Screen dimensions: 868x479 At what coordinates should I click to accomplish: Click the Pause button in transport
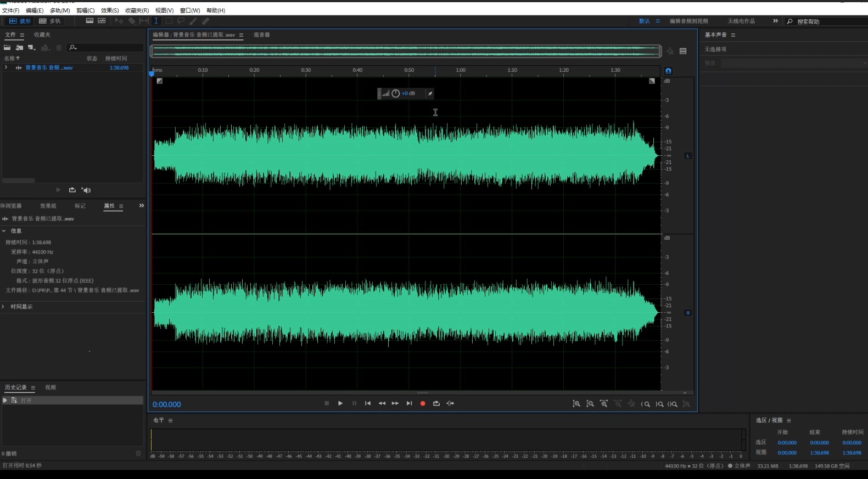pyautogui.click(x=354, y=403)
